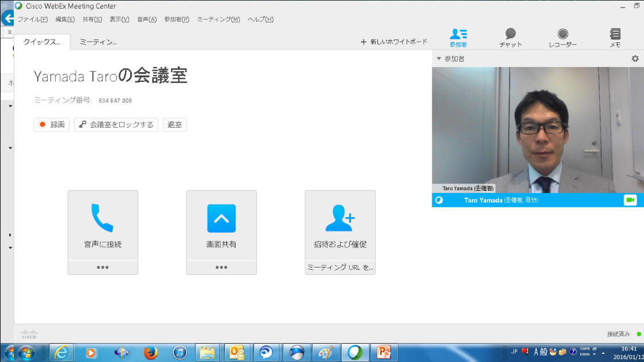
Task: Open Windows Media Player from taskbar
Action: click(x=91, y=353)
